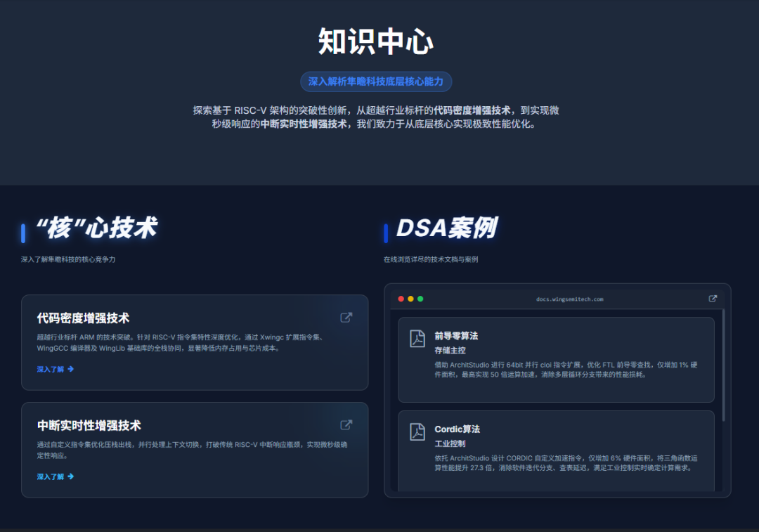Click PDF icon beside Cordic算法

(x=417, y=432)
